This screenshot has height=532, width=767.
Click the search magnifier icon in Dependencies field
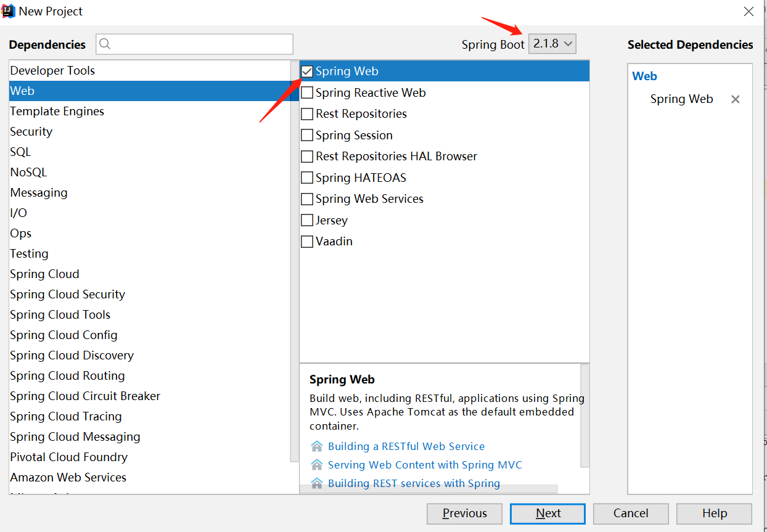click(x=105, y=44)
